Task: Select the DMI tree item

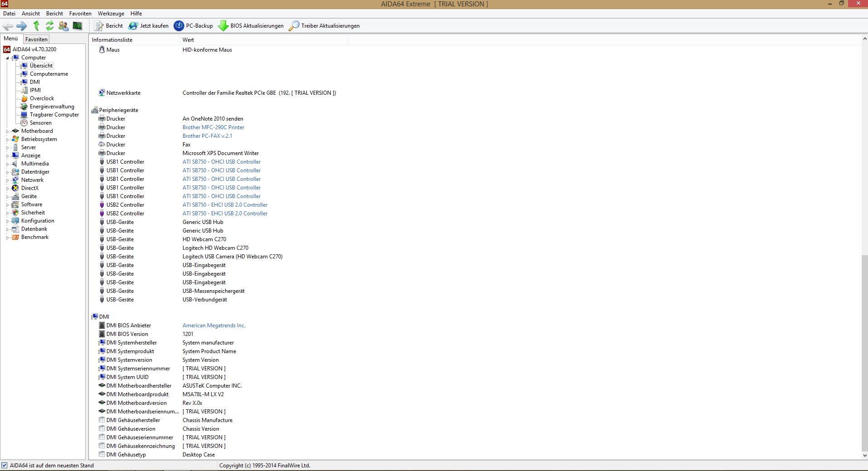Action: (x=35, y=82)
